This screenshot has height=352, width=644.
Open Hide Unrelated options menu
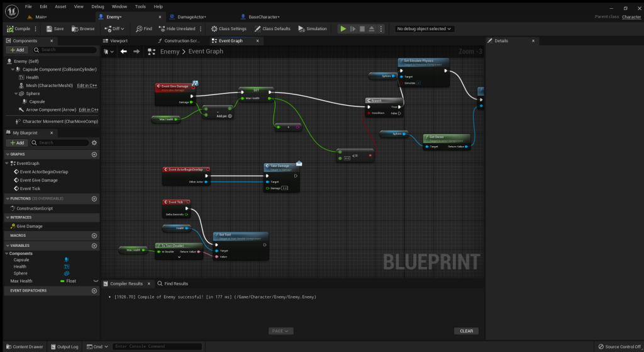pyautogui.click(x=201, y=29)
